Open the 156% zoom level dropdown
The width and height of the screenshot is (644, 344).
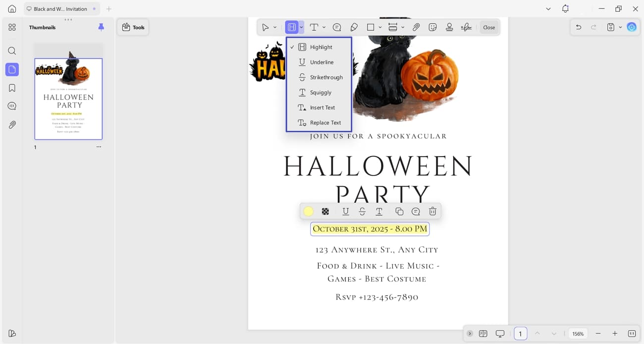coord(578,334)
